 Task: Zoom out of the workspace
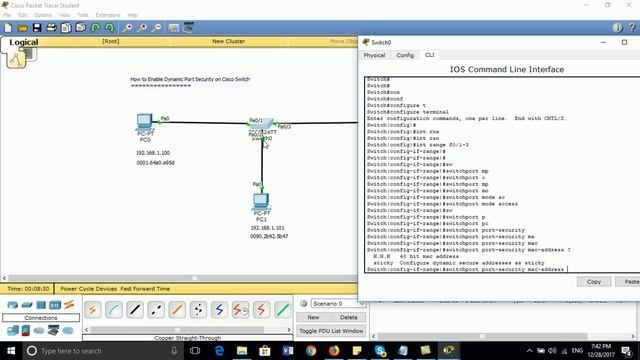click(x=156, y=28)
